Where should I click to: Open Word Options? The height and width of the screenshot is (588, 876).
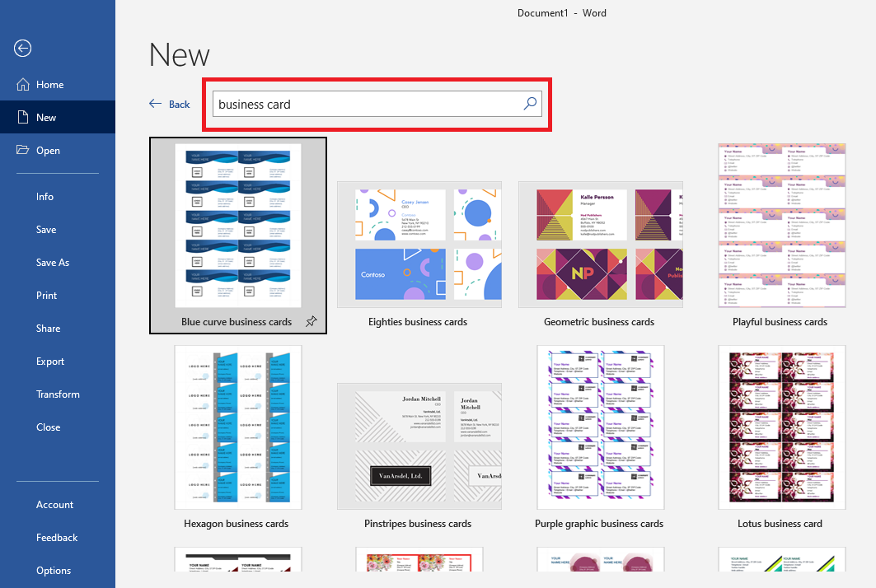[x=54, y=571]
